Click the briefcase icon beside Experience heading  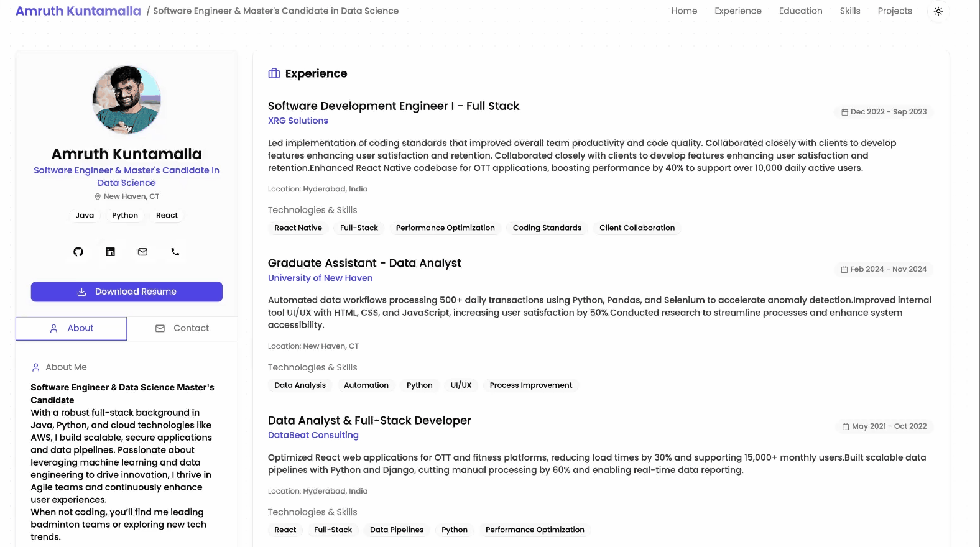coord(274,73)
